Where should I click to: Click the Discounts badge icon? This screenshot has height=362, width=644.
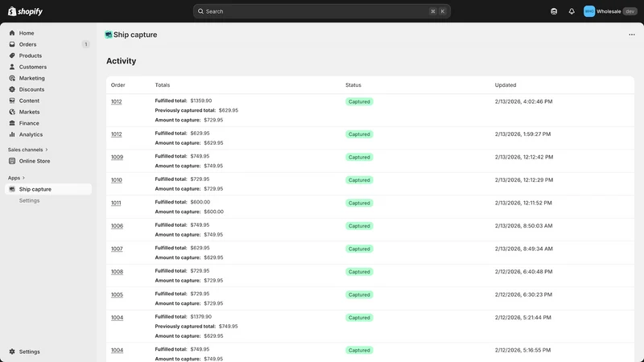[x=12, y=89]
